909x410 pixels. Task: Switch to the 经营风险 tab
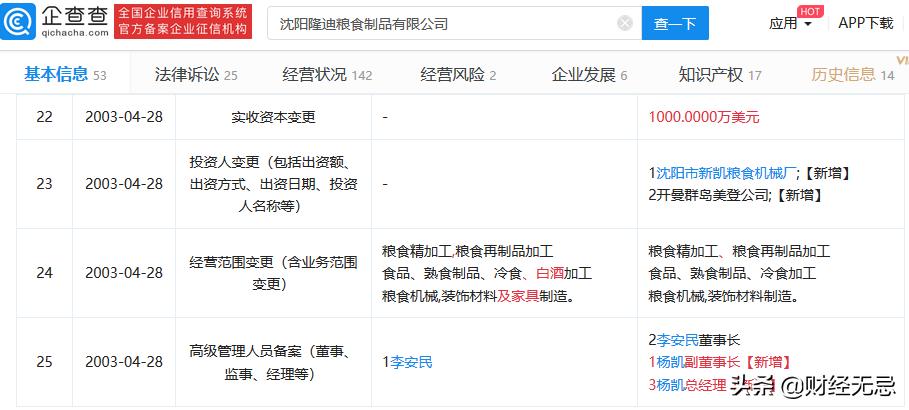pyautogui.click(x=458, y=75)
